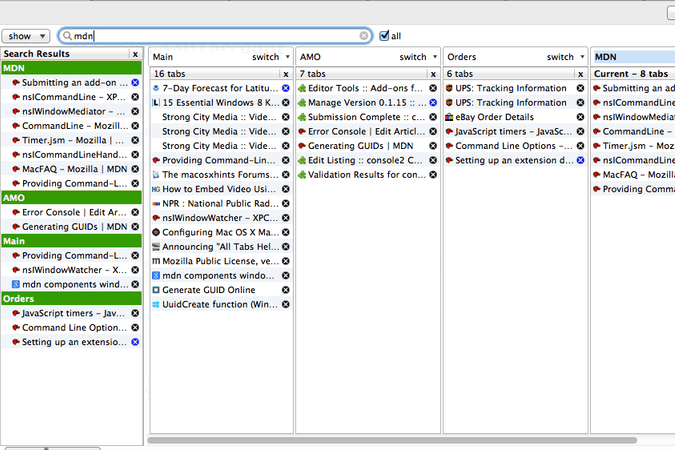Screen dimensions: 675x450
Task: Select the Main group header in Search Results
Action: pos(71,241)
